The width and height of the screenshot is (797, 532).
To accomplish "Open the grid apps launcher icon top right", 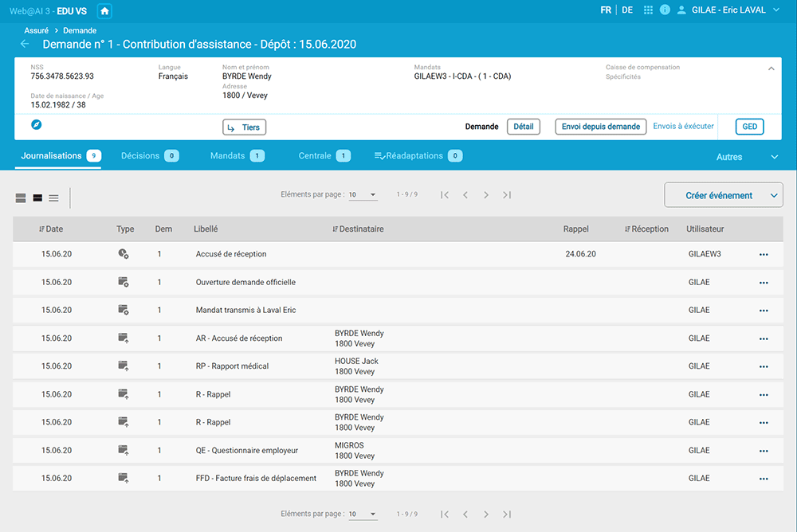I will pos(647,11).
